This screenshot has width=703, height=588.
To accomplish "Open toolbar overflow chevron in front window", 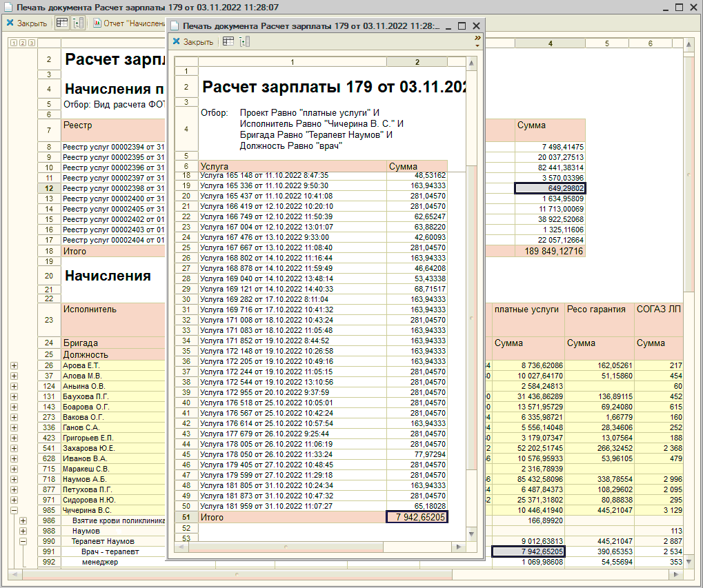I will click(477, 39).
